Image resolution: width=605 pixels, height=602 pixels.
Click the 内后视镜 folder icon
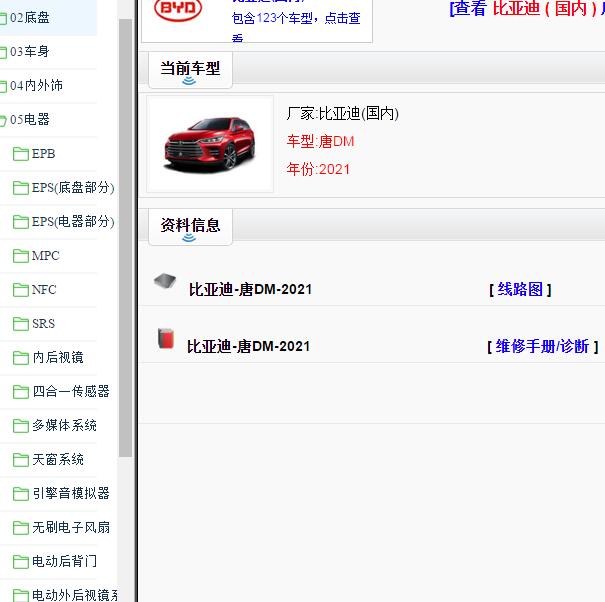pos(20,357)
